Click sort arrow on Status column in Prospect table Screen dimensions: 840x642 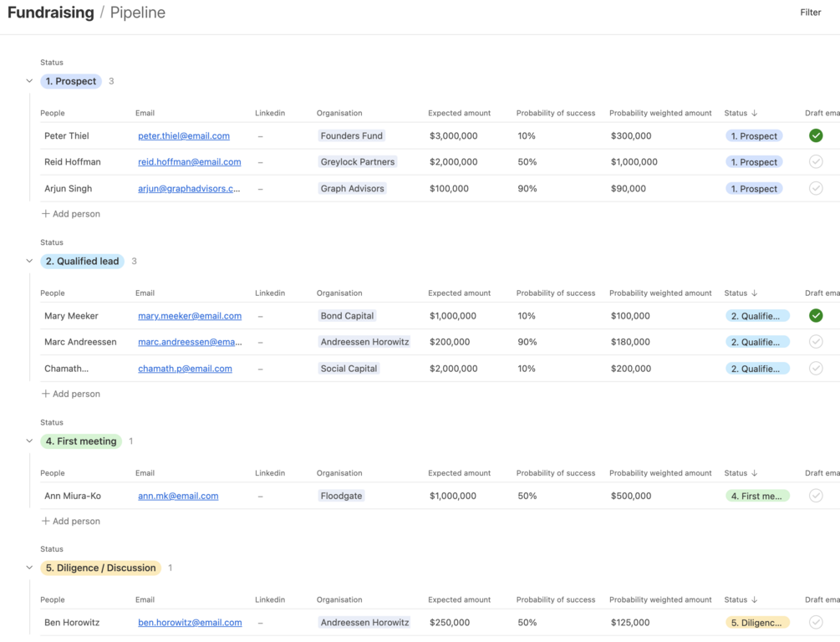coord(755,113)
